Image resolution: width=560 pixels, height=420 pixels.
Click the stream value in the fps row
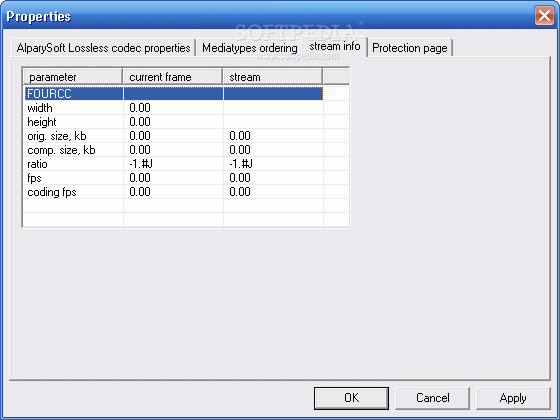240,178
